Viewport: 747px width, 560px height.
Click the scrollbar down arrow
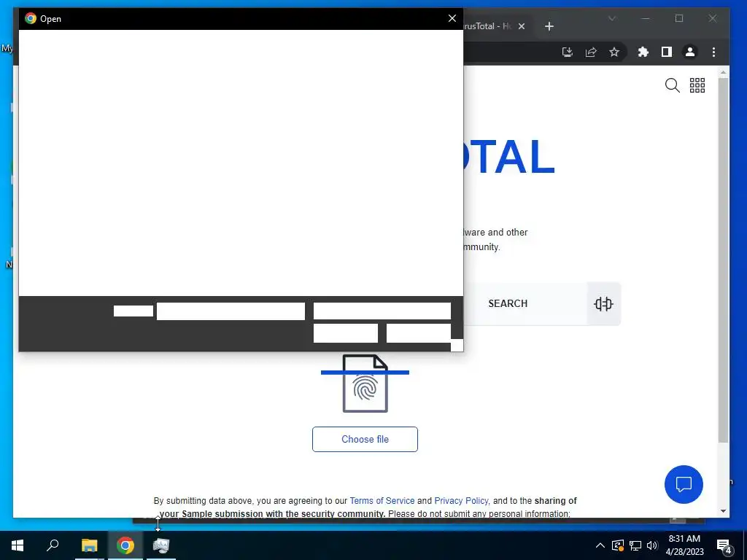pos(723,511)
